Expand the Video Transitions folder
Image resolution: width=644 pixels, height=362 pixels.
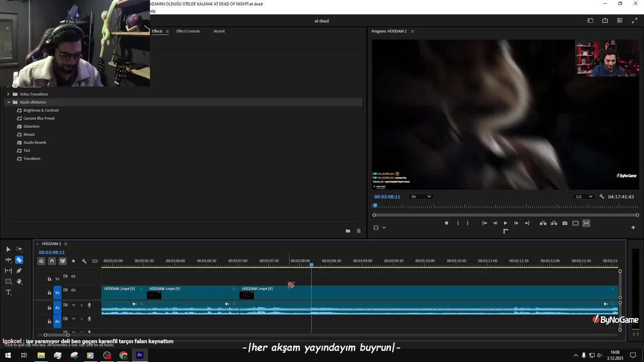pos(8,94)
